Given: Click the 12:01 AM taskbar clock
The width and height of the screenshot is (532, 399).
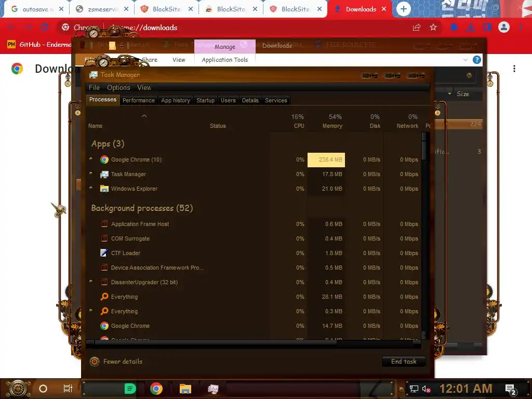Looking at the screenshot, I should coord(465,389).
